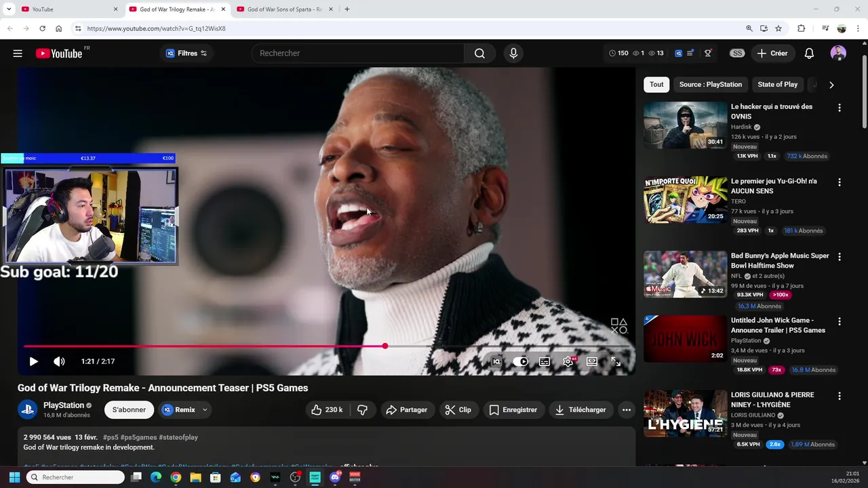This screenshot has height=488, width=868.
Task: Subscribe with the S'abonner button
Action: coord(129,410)
